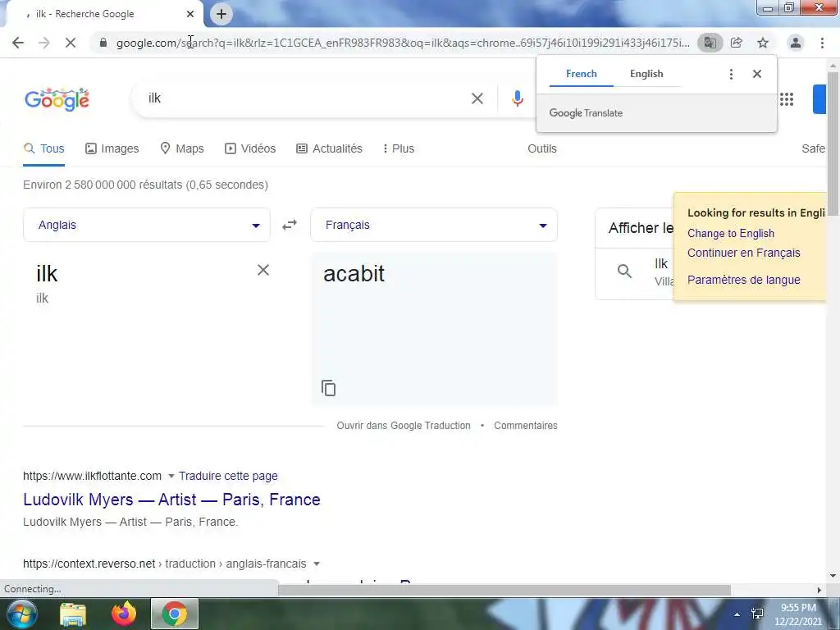Clear the source text ilk with X

(263, 270)
